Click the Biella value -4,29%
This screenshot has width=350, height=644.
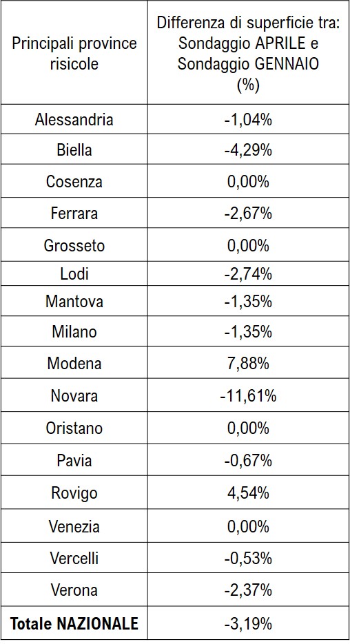248,150
